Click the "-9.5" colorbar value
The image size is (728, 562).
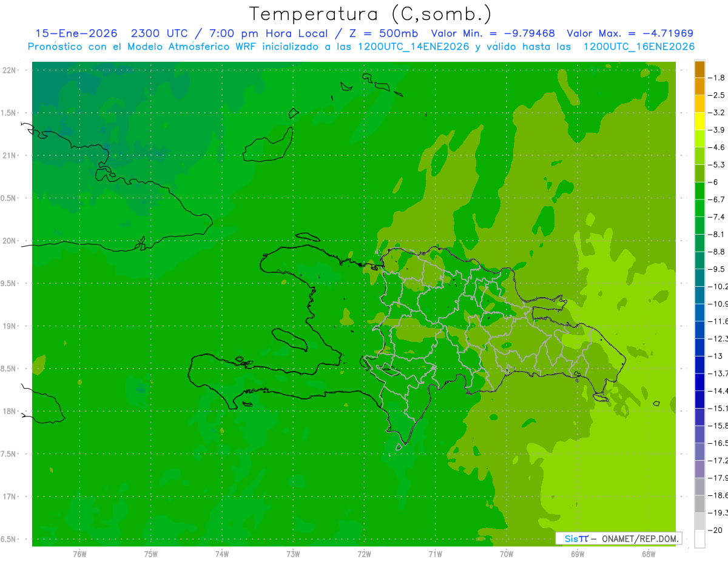pyautogui.click(x=717, y=269)
